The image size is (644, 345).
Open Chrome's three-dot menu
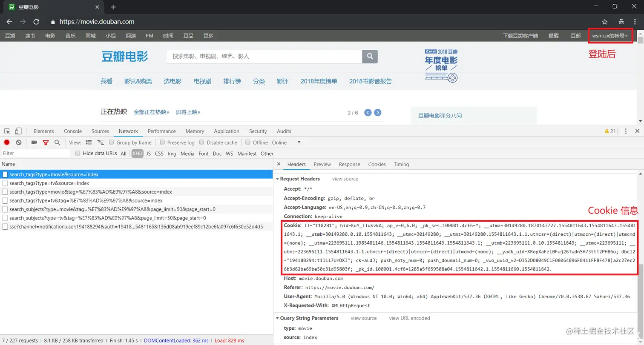pos(635,22)
